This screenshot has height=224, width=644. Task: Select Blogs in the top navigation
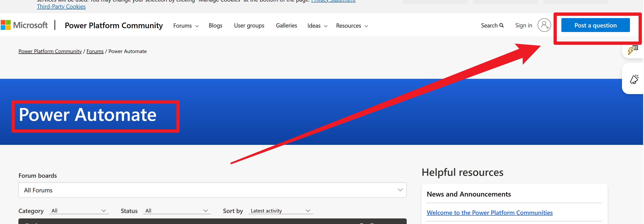coord(215,25)
